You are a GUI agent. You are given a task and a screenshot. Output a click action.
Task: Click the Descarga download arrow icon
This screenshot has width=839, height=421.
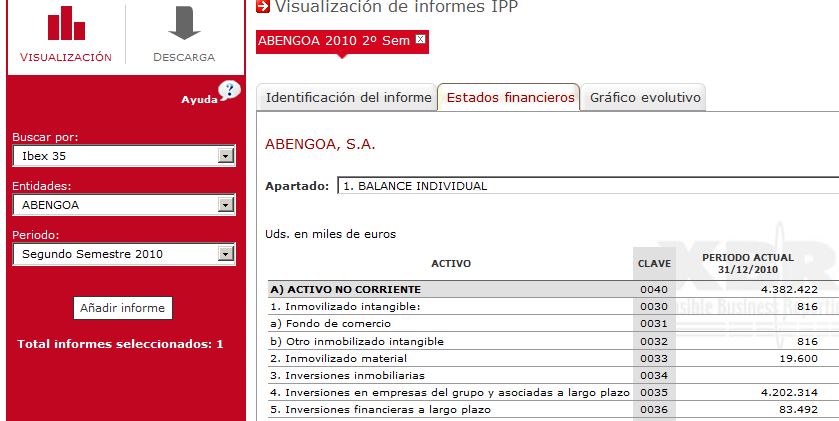(184, 23)
